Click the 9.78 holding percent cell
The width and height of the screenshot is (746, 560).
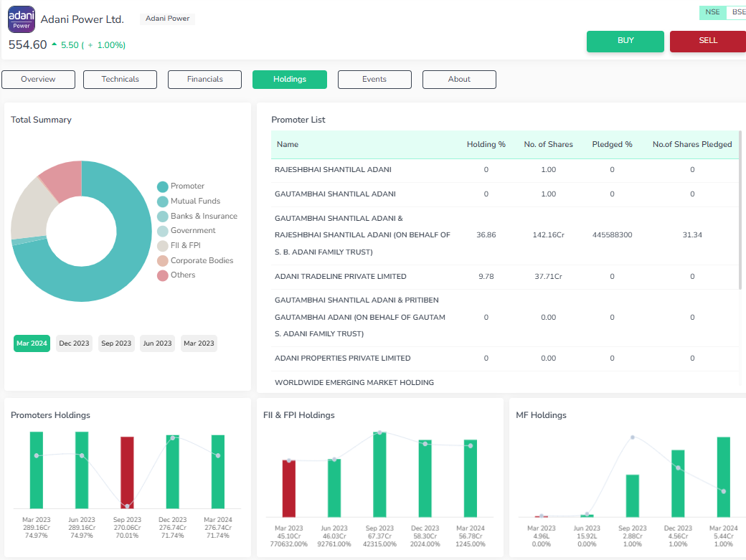[x=486, y=277]
